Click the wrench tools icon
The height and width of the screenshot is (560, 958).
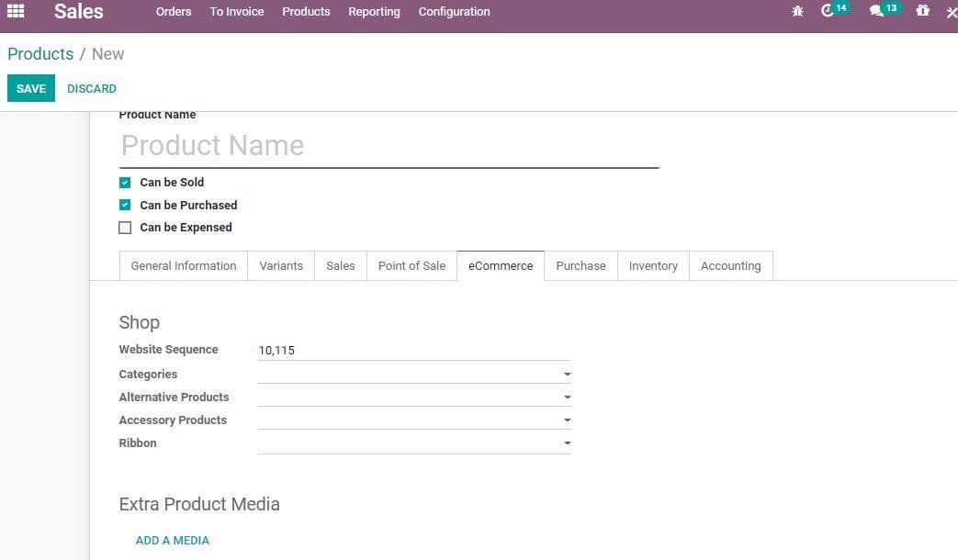coord(952,11)
